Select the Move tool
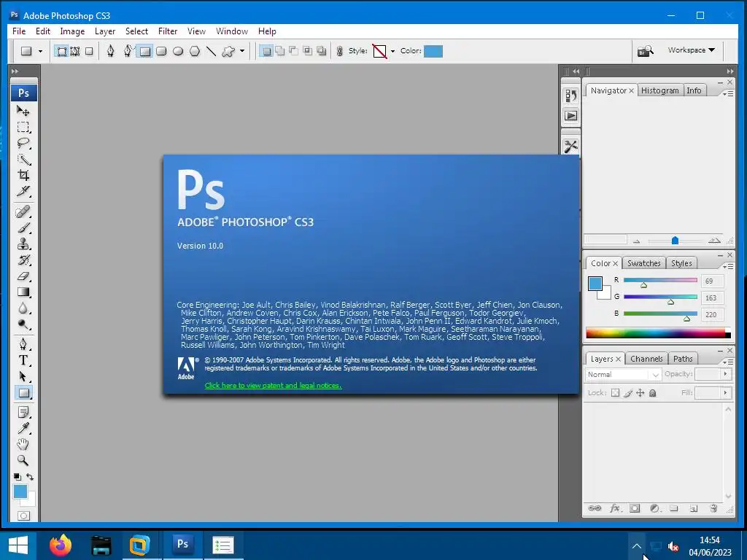The image size is (747, 560). (23, 111)
